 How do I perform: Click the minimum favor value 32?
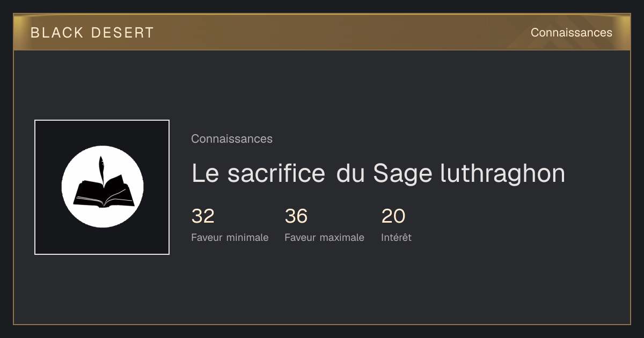pos(203,216)
